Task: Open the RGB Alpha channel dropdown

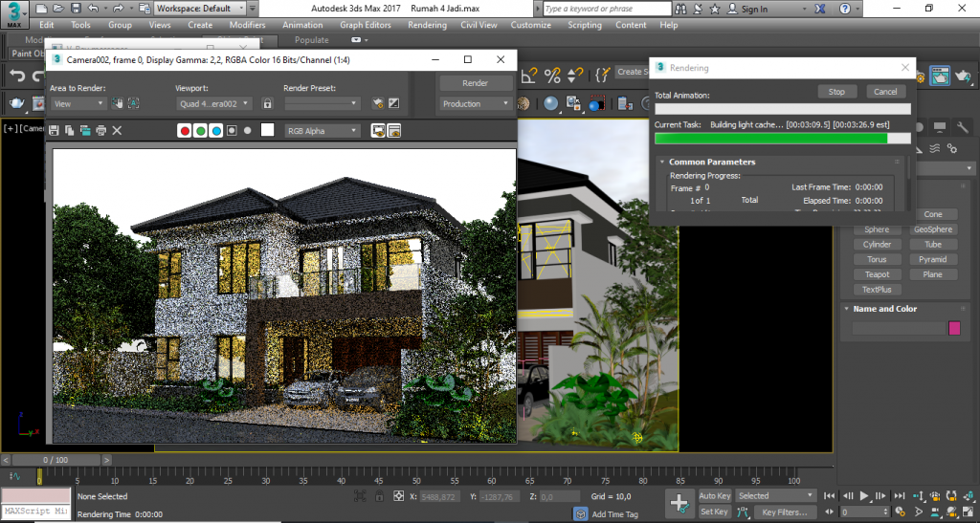Action: 323,130
